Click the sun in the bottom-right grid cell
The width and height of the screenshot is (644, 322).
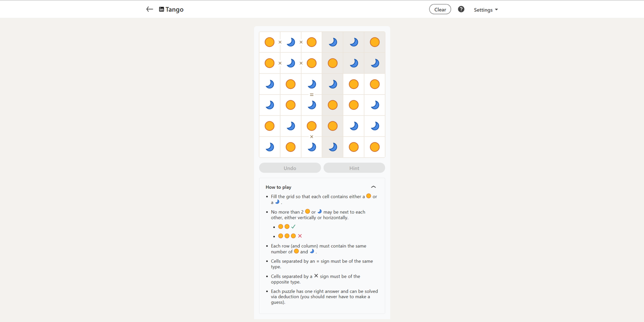tap(375, 147)
